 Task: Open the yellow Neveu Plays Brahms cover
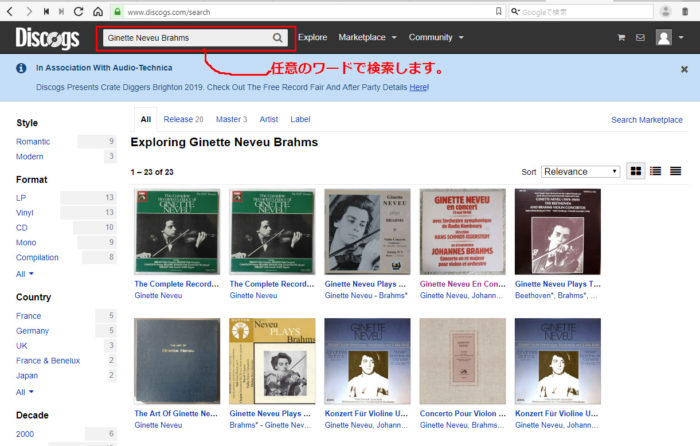coord(272,361)
